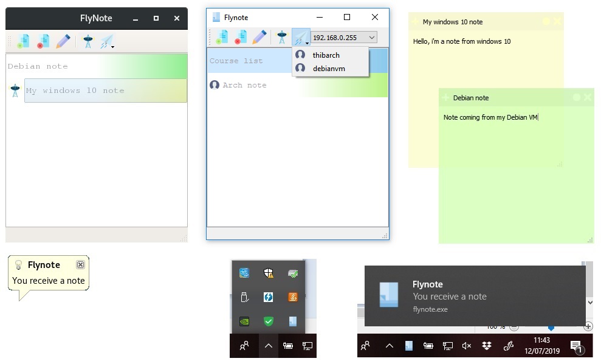Click green shield checkmark tray icon
The image size is (601, 364).
click(269, 321)
